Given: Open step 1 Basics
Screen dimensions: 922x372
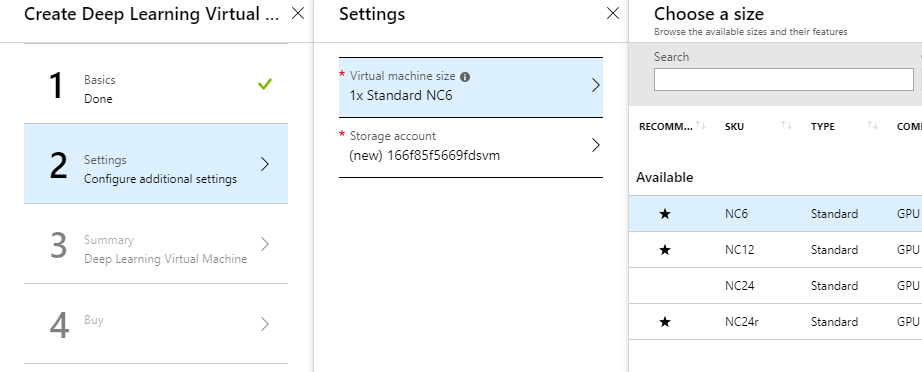Looking at the screenshot, I should click(x=156, y=84).
